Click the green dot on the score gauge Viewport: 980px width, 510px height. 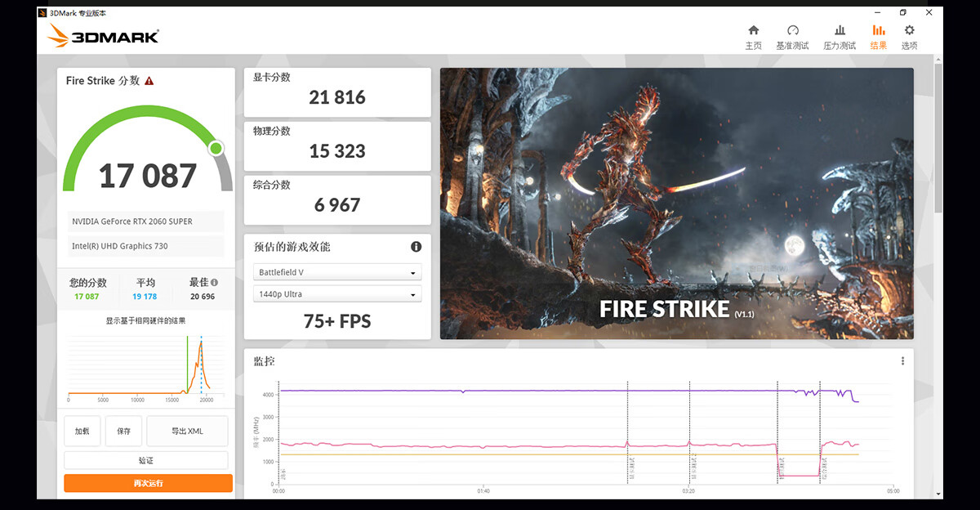pos(216,148)
